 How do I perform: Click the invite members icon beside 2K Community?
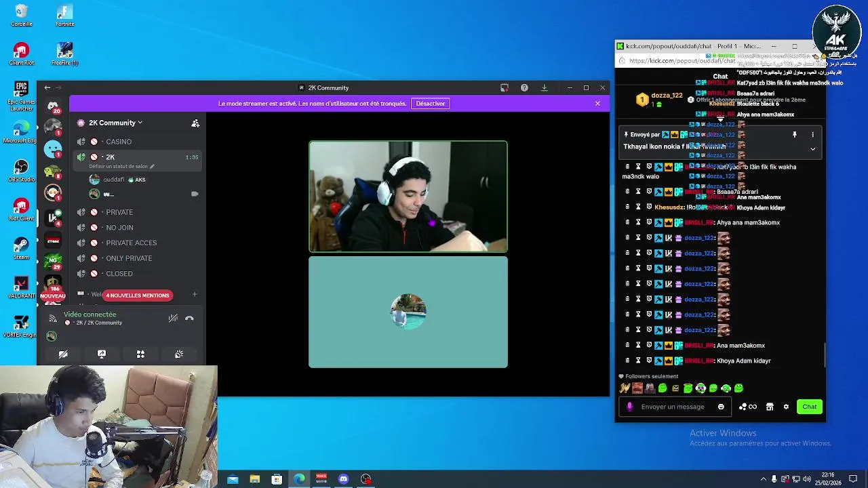coord(195,123)
